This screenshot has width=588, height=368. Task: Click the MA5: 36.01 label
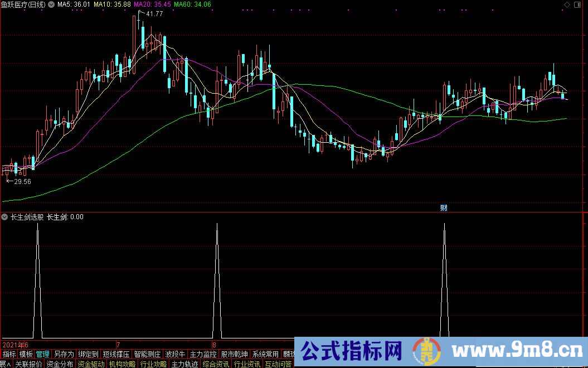74,4
